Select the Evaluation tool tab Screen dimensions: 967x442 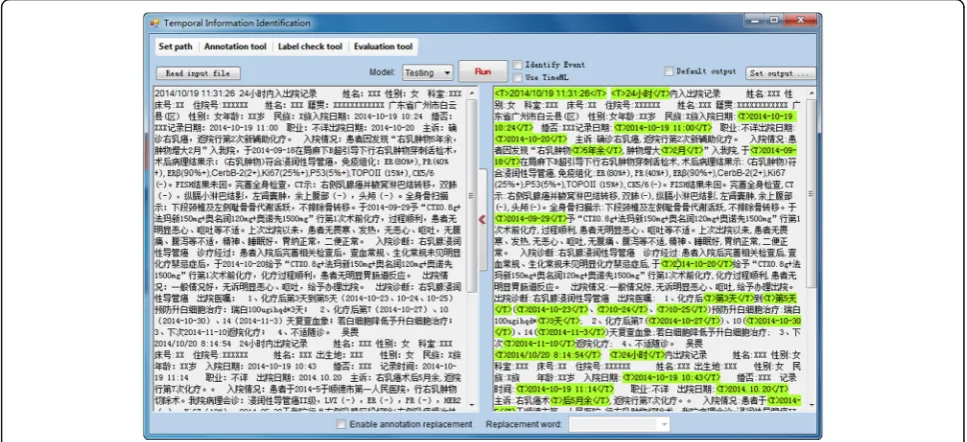(383, 47)
